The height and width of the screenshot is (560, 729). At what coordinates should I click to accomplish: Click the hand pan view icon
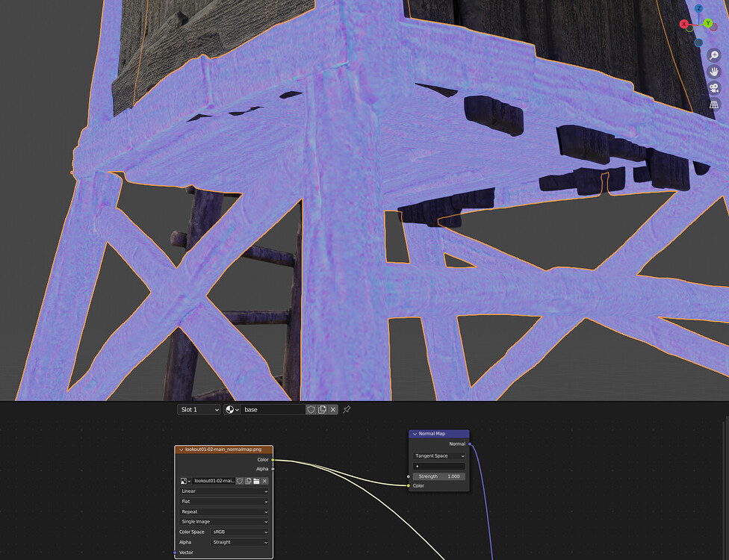click(x=714, y=72)
